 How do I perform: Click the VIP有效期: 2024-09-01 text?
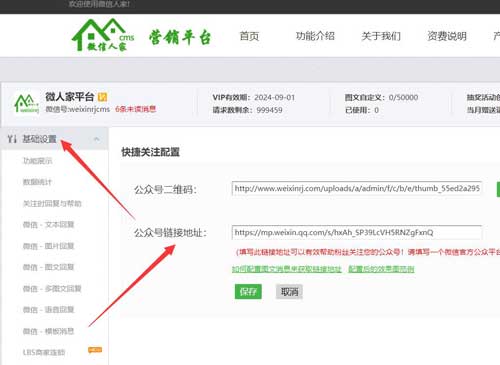coord(254,97)
